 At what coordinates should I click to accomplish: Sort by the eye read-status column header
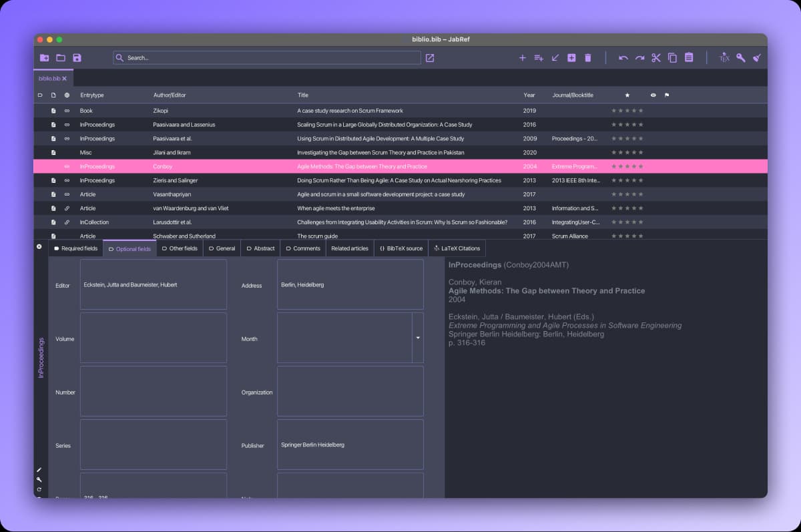pos(653,95)
